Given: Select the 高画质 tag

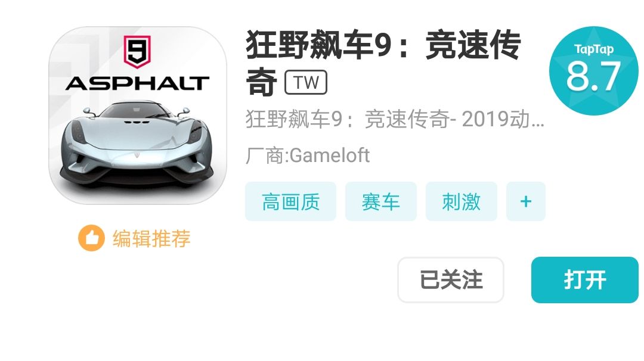Looking at the screenshot, I should pos(291,201).
